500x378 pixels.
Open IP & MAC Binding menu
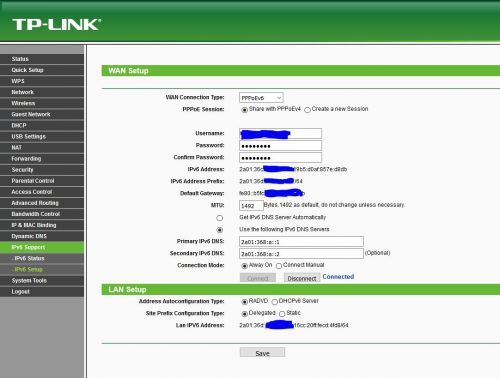[x=42, y=225]
